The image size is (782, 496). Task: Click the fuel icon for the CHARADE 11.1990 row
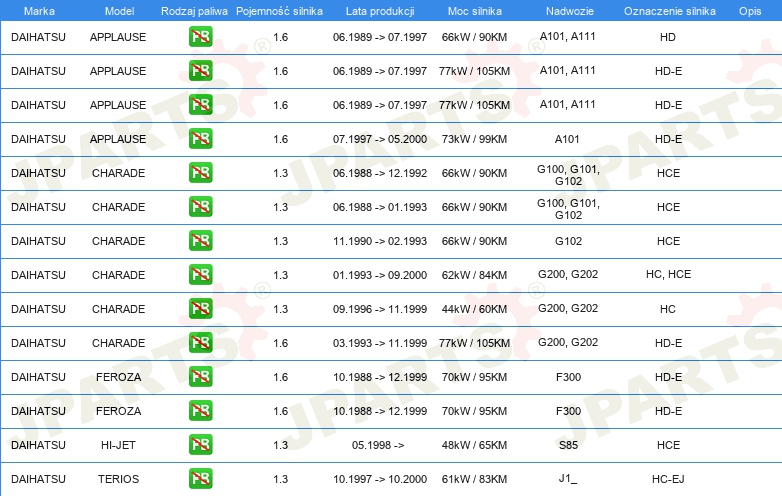[201, 241]
